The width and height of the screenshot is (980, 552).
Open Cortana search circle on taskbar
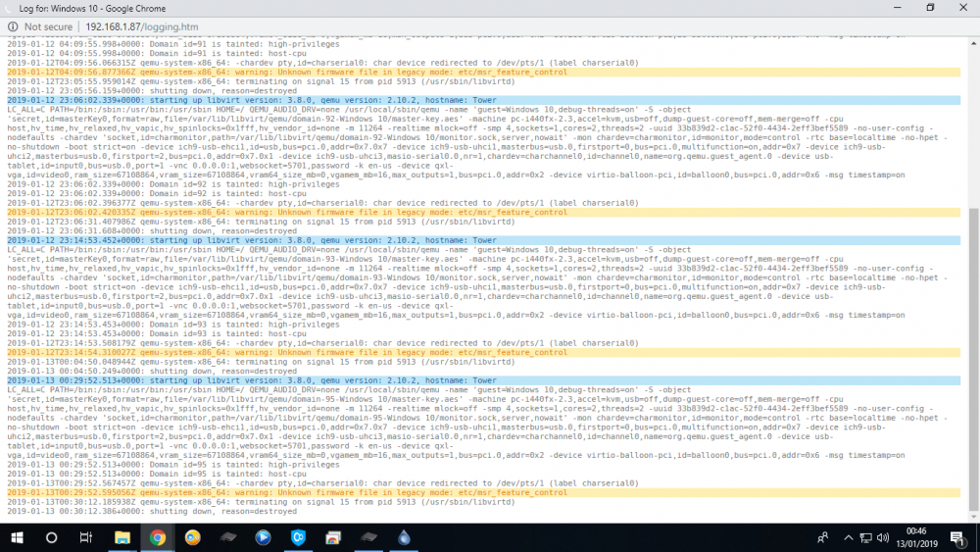coord(51,537)
